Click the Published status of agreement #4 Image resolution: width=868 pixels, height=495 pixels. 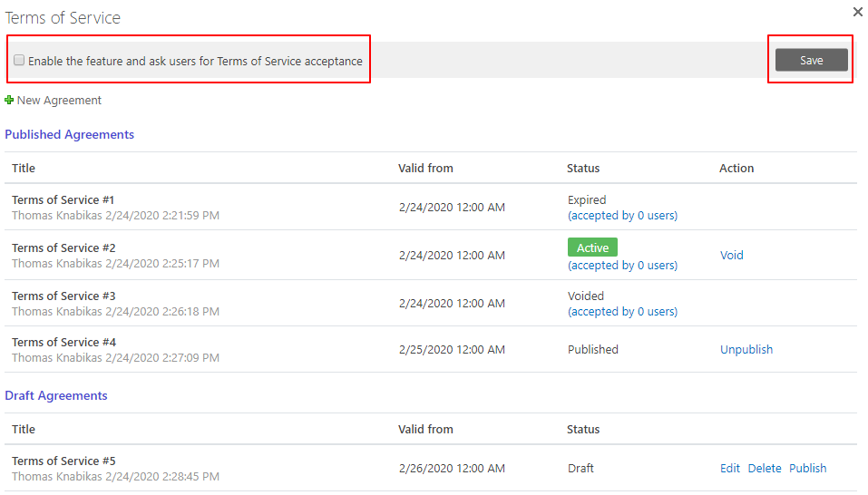pyautogui.click(x=593, y=350)
